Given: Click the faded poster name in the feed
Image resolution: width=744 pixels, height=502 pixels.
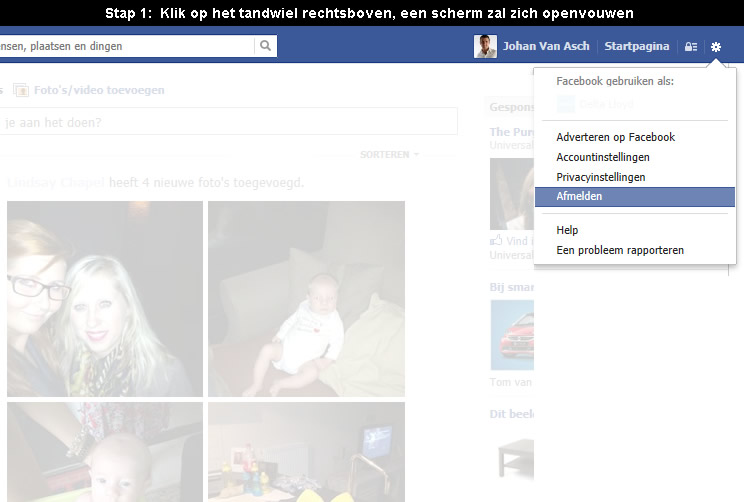Looking at the screenshot, I should (x=56, y=182).
